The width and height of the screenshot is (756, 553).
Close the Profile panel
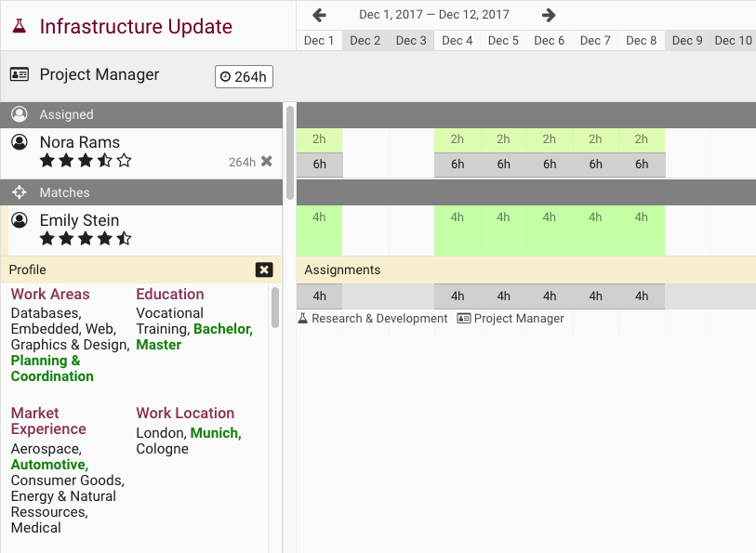(264, 270)
